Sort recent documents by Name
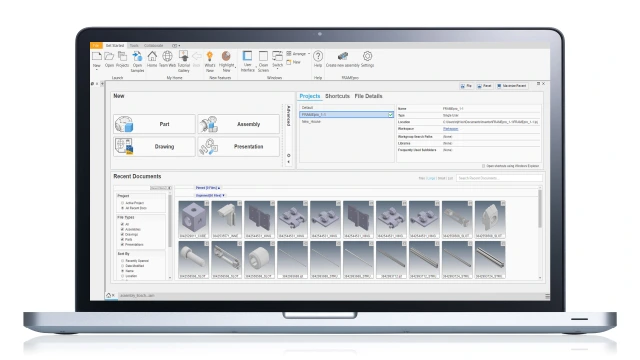This screenshot has width=640, height=360. [122, 271]
